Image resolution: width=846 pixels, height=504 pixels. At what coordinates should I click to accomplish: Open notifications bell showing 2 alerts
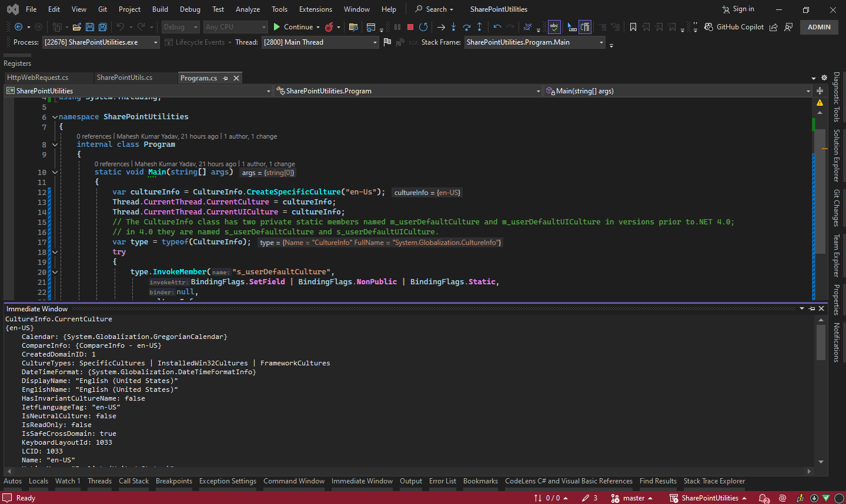pyautogui.click(x=763, y=498)
